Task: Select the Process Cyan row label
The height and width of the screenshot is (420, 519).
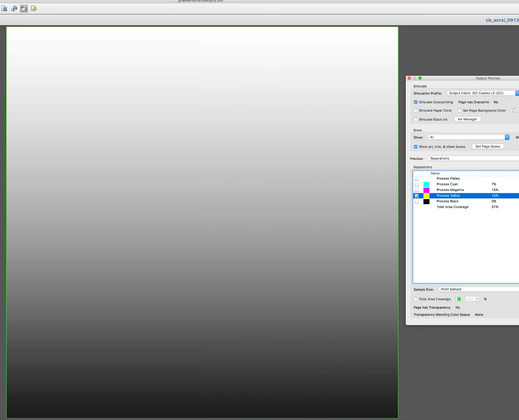Action: (447, 184)
